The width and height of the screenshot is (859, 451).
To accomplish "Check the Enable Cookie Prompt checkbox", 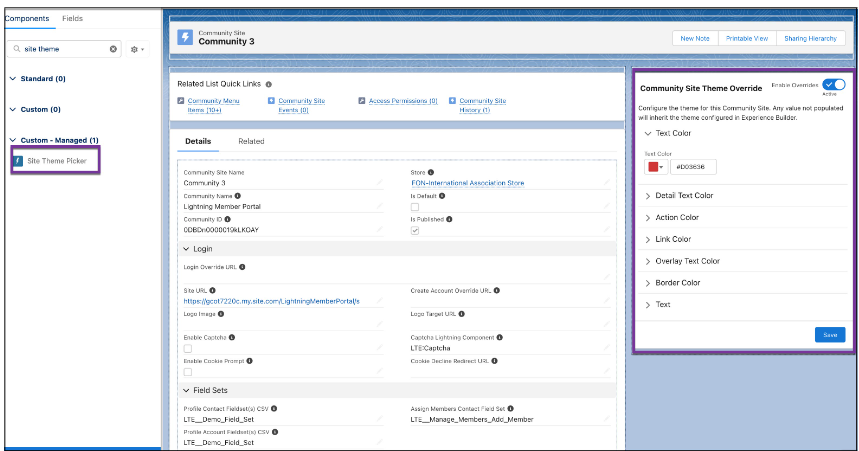I will [188, 372].
